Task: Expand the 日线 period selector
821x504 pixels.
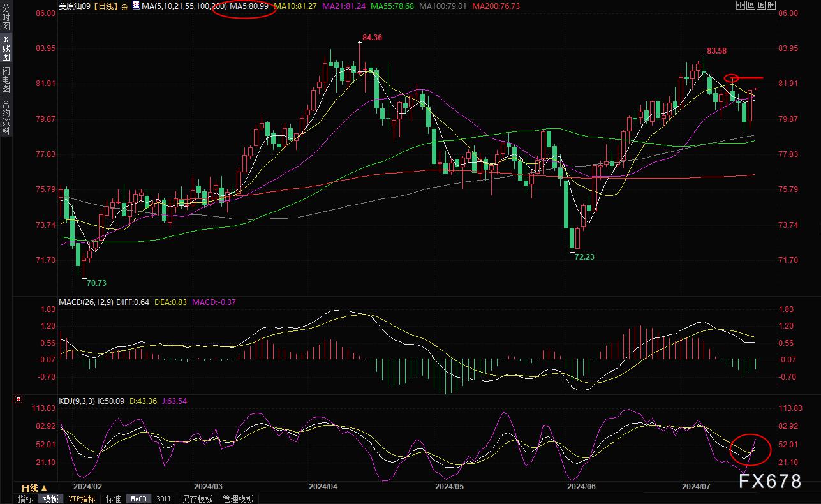Action: 34,488
